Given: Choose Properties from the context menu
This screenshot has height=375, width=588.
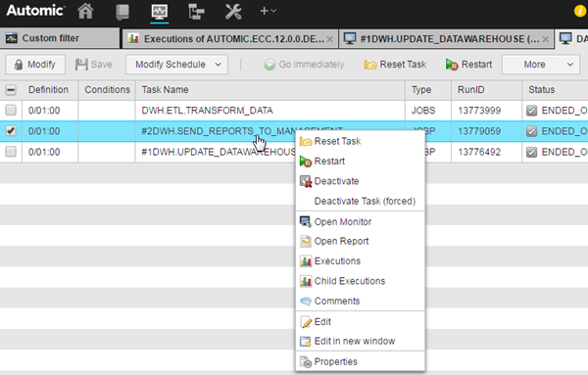Looking at the screenshot, I should coord(360,361).
